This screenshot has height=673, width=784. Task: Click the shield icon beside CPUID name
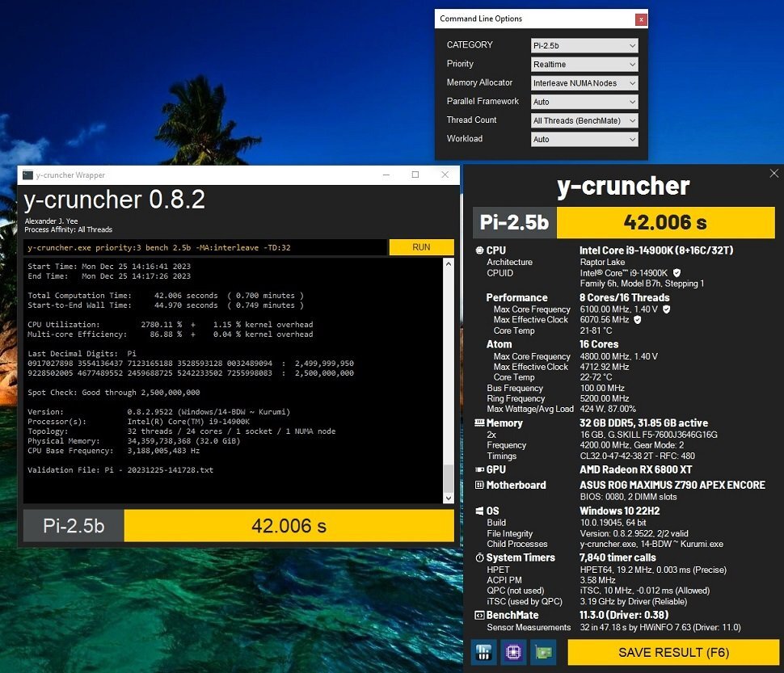pyautogui.click(x=677, y=273)
